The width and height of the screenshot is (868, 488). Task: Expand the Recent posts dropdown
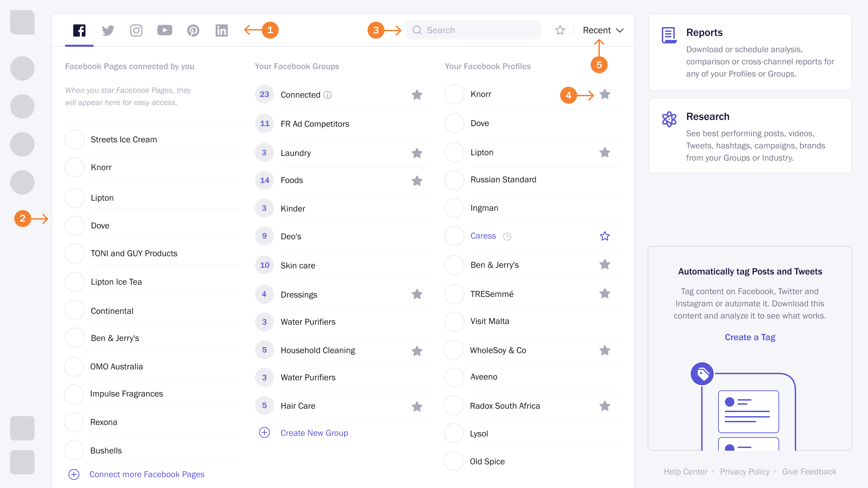pos(603,30)
